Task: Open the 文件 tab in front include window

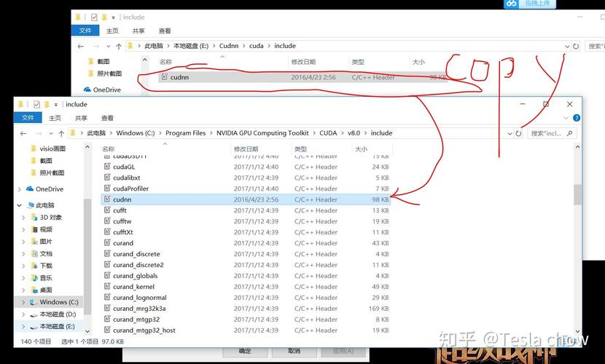Action: click(x=28, y=118)
